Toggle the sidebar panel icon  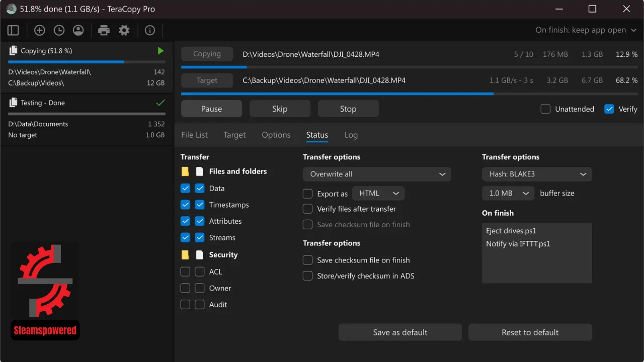click(x=13, y=31)
